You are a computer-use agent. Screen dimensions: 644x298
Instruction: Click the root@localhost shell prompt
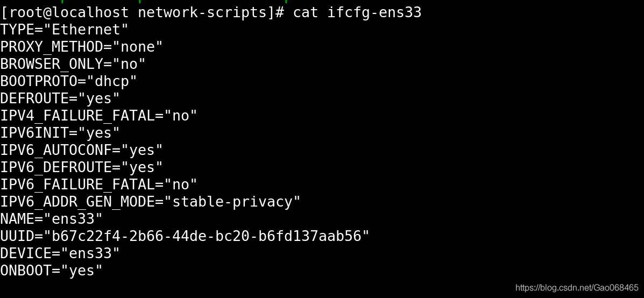click(142, 13)
